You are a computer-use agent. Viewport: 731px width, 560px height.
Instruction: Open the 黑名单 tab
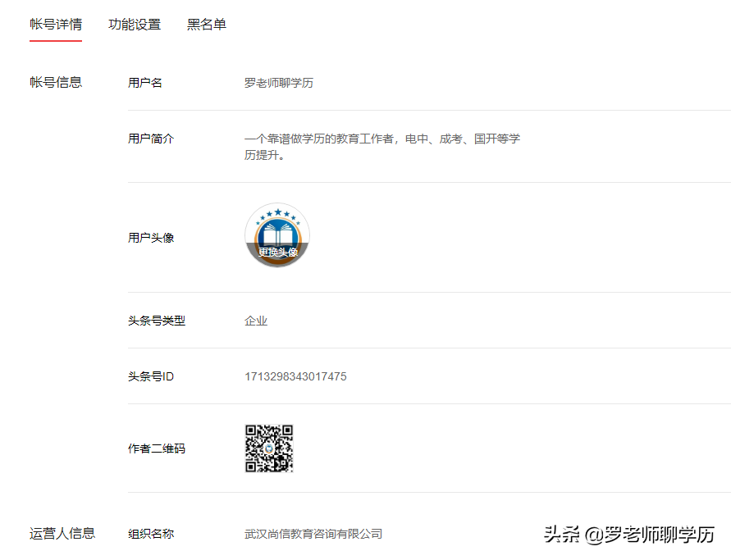(x=206, y=25)
